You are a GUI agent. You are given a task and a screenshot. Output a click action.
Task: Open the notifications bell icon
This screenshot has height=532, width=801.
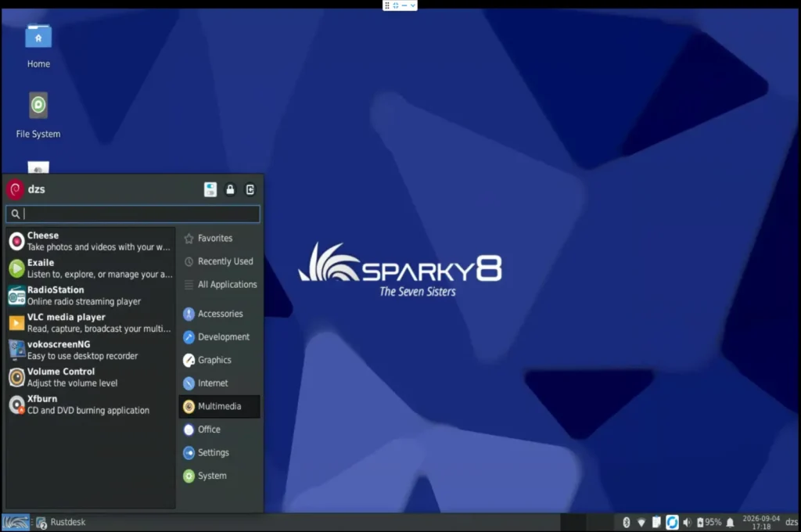point(731,523)
